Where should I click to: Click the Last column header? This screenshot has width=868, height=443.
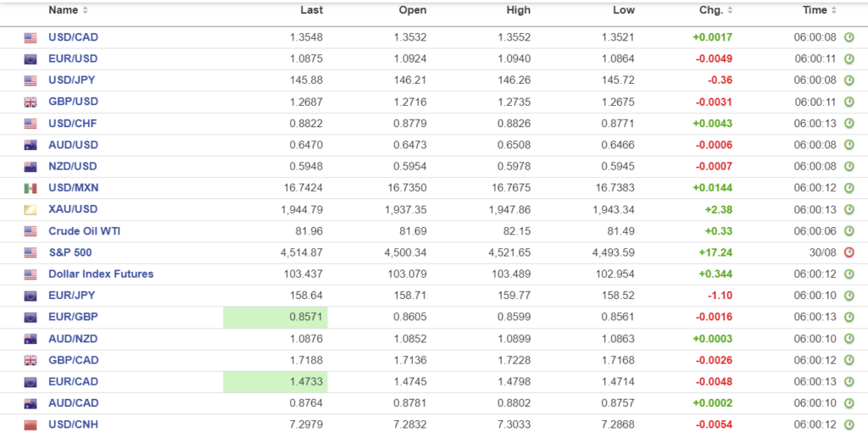(311, 10)
